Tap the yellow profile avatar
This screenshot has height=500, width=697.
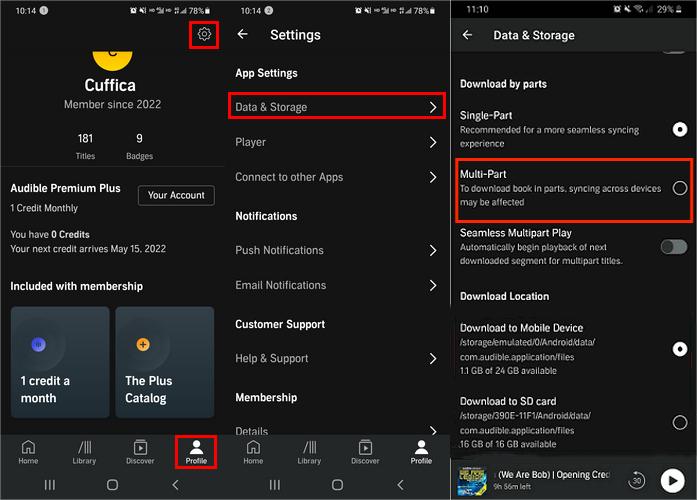click(x=112, y=60)
